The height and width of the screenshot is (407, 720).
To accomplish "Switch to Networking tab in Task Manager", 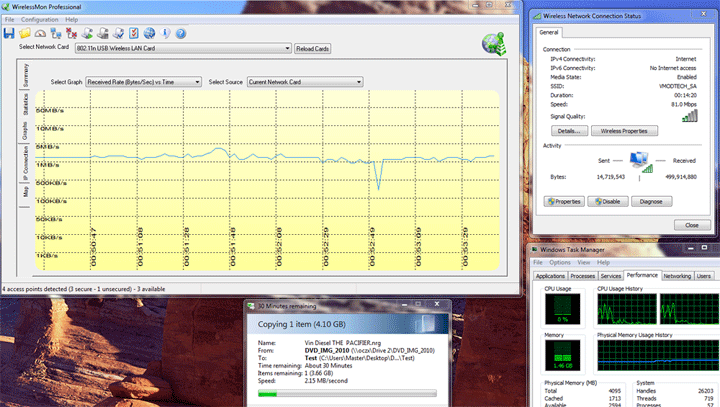I will 677,276.
